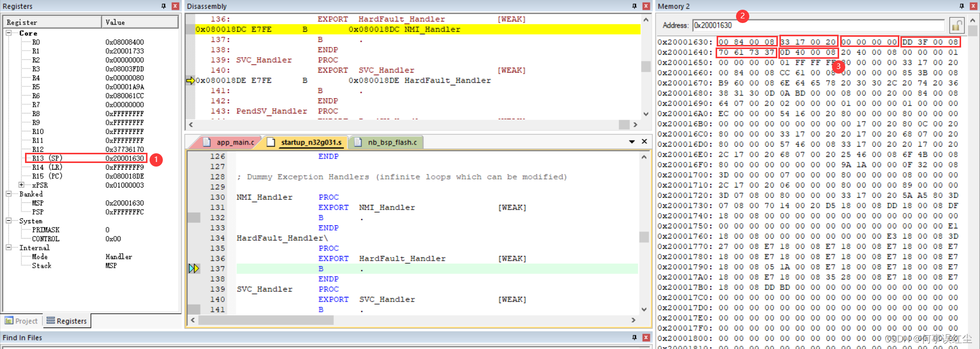Pin the Find In Files panel
Image resolution: width=980 pixels, height=349 pixels.
[x=634, y=337]
